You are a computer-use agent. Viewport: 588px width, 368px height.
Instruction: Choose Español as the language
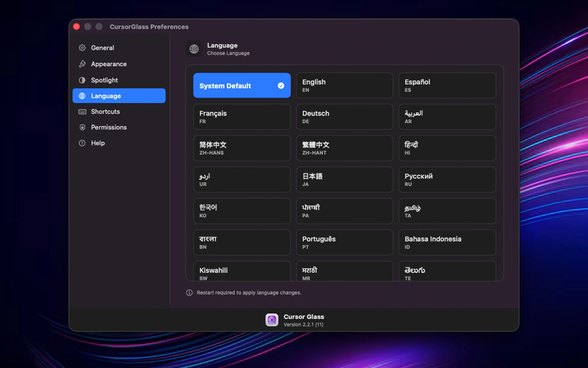447,85
